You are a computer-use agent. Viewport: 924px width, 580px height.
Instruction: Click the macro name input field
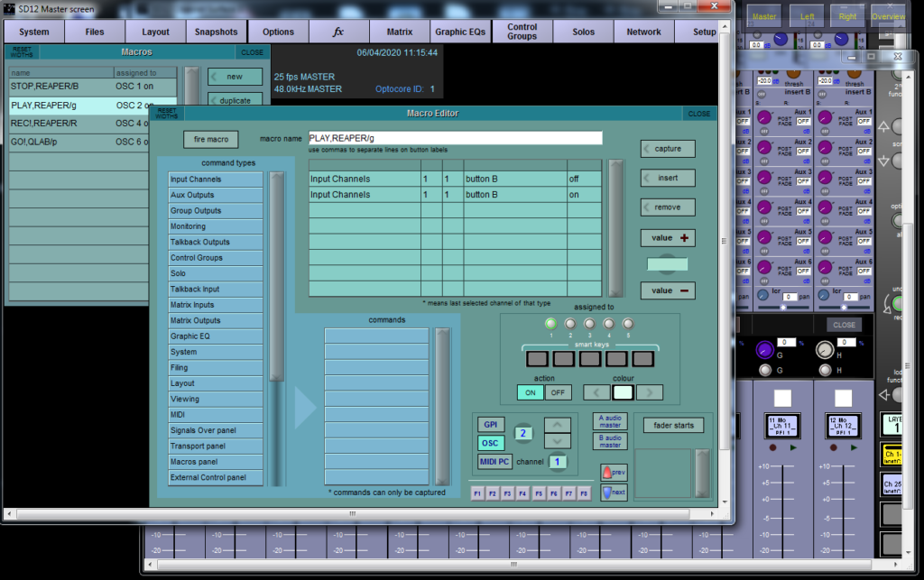[x=456, y=138]
